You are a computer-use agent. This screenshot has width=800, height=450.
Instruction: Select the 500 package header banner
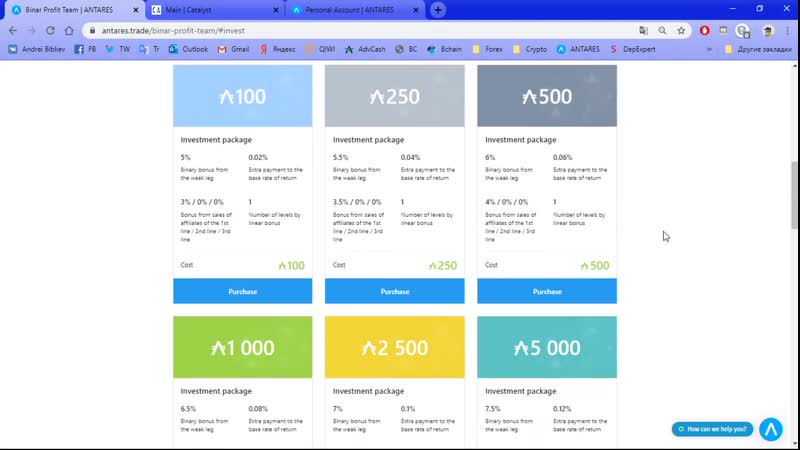[x=547, y=96]
